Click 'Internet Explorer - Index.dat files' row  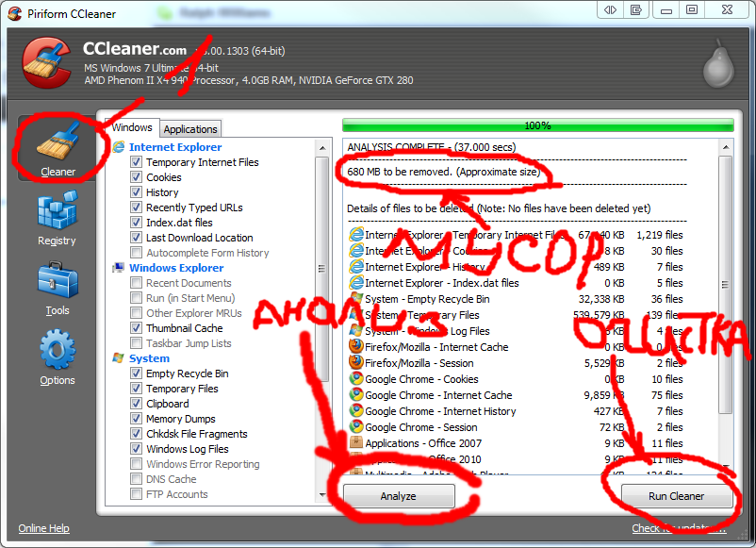(x=516, y=283)
